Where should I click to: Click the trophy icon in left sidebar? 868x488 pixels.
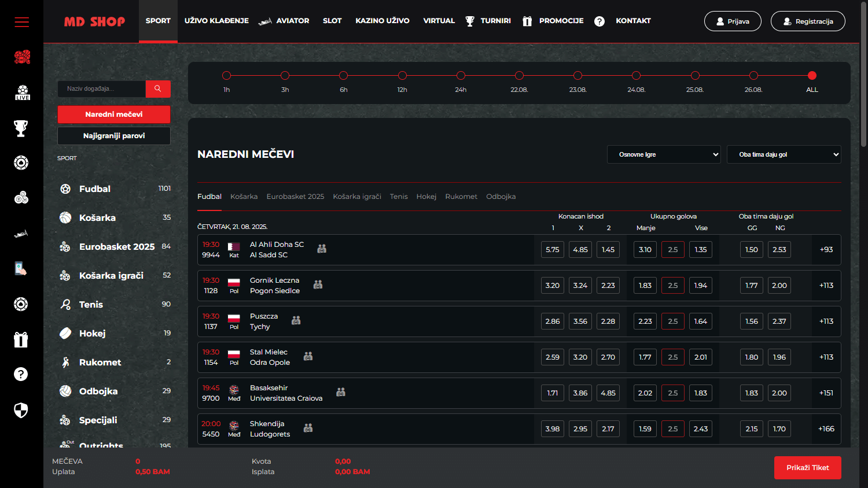coord(21,128)
